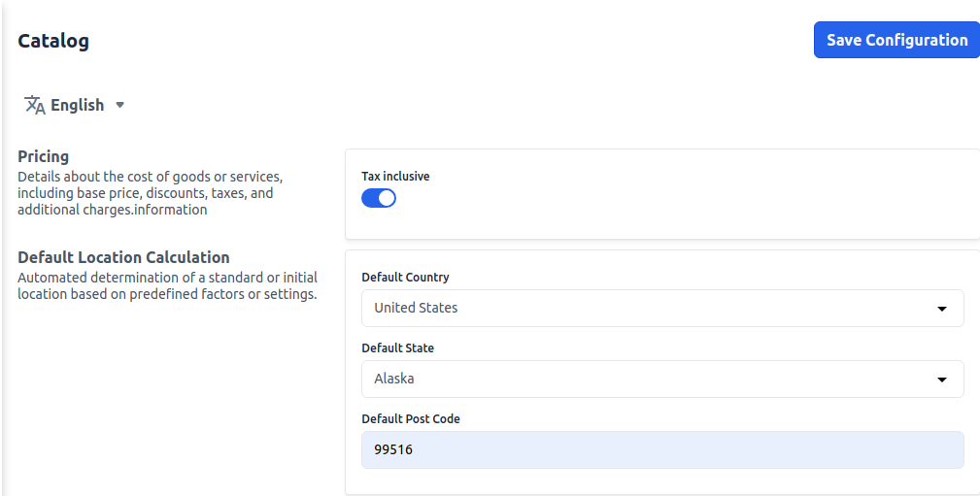
Task: Click the location calculation description text
Action: pos(167,285)
